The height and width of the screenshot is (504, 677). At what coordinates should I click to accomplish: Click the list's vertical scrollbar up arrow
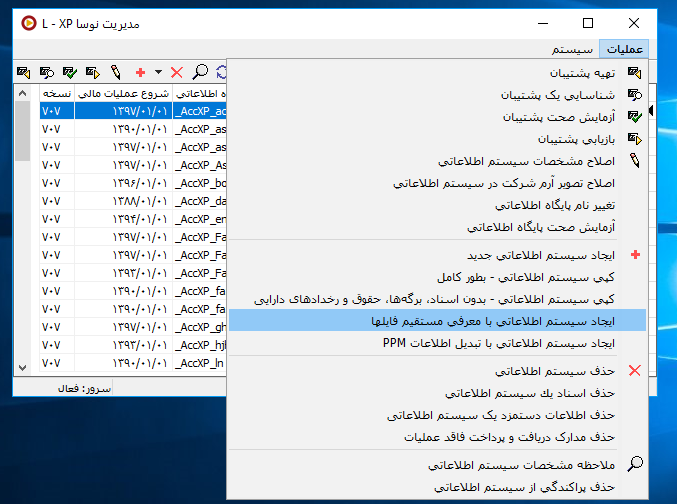(x=22, y=93)
